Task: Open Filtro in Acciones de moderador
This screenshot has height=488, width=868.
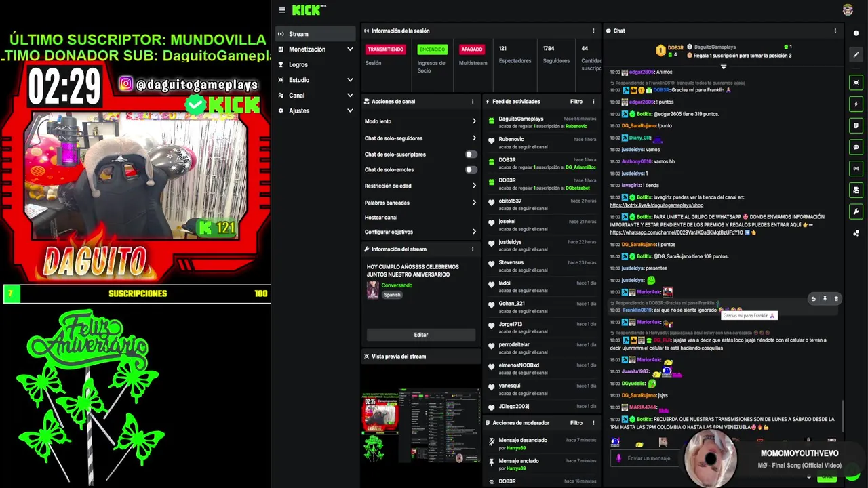Action: click(576, 422)
